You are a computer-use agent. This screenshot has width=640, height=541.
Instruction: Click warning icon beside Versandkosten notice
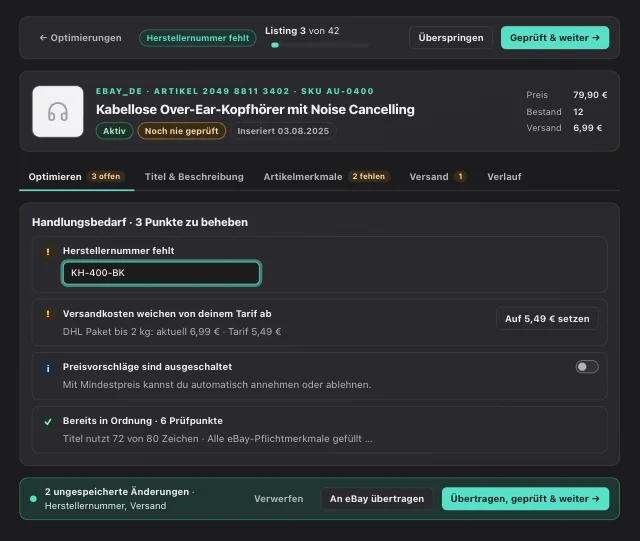pyautogui.click(x=48, y=314)
